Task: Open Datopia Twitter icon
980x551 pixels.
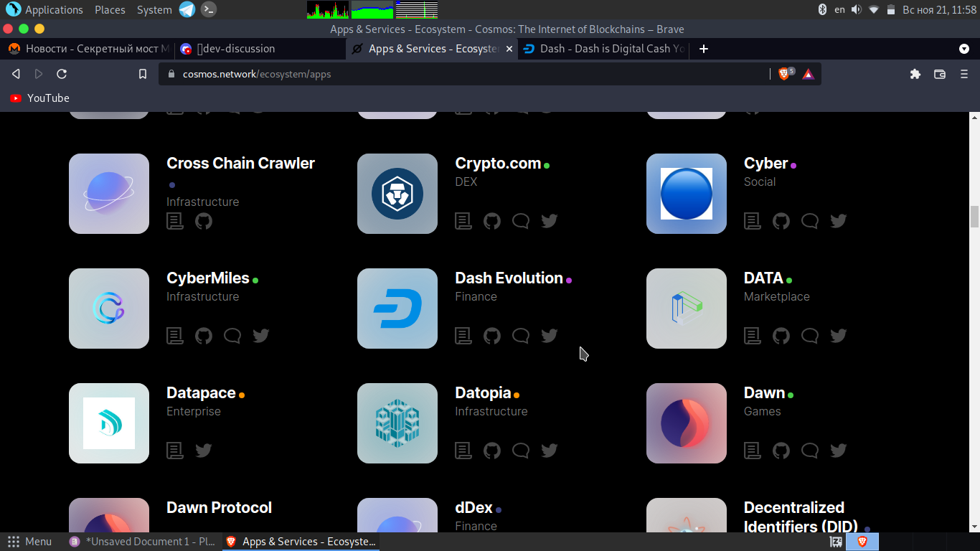Action: [x=550, y=451]
